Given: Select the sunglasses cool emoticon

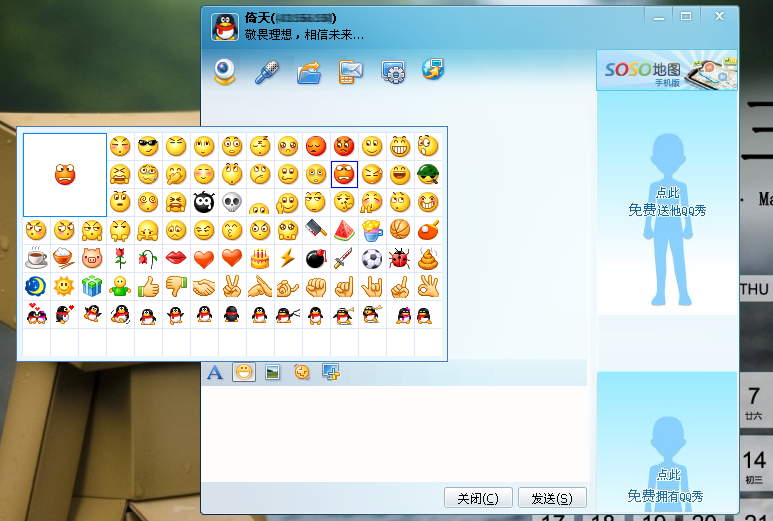Looking at the screenshot, I should point(148,146).
